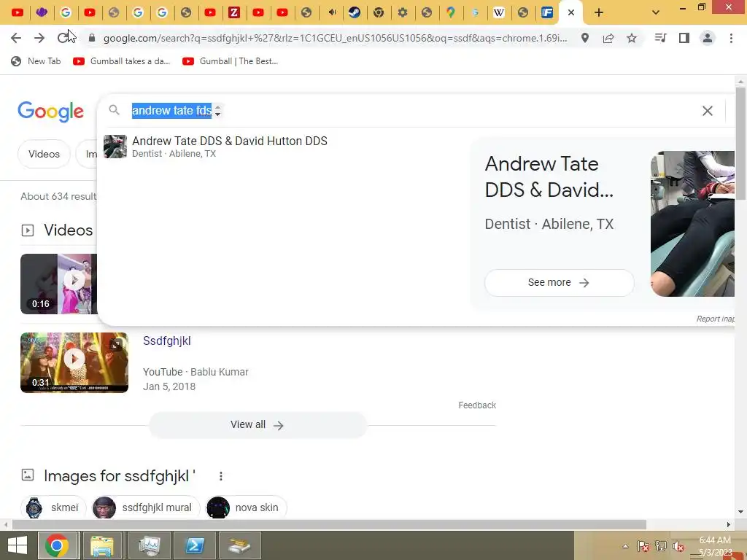Select the 'skmei' image chip
Screen dimensions: 747x560
point(53,507)
